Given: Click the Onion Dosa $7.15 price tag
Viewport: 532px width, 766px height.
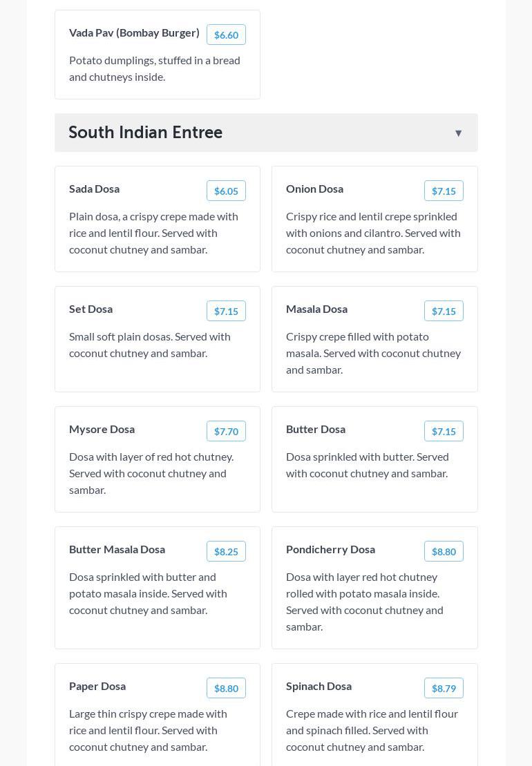Looking at the screenshot, I should pos(444,191).
